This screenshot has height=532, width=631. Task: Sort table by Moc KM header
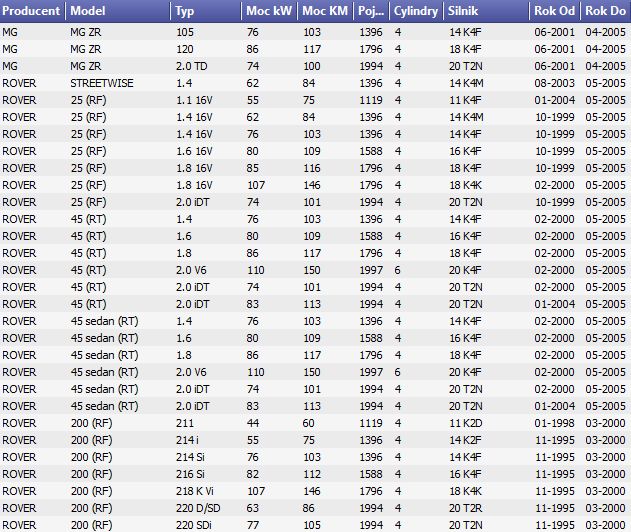point(325,11)
